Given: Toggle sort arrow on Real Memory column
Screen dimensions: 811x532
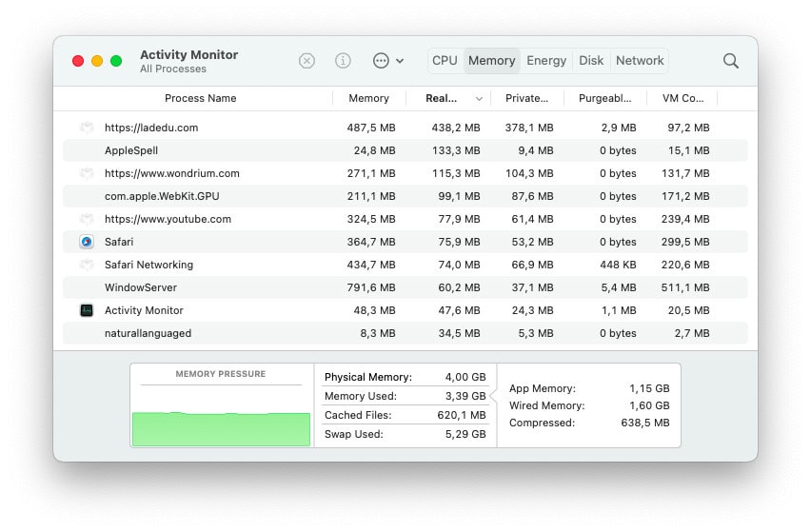Looking at the screenshot, I should [x=478, y=99].
